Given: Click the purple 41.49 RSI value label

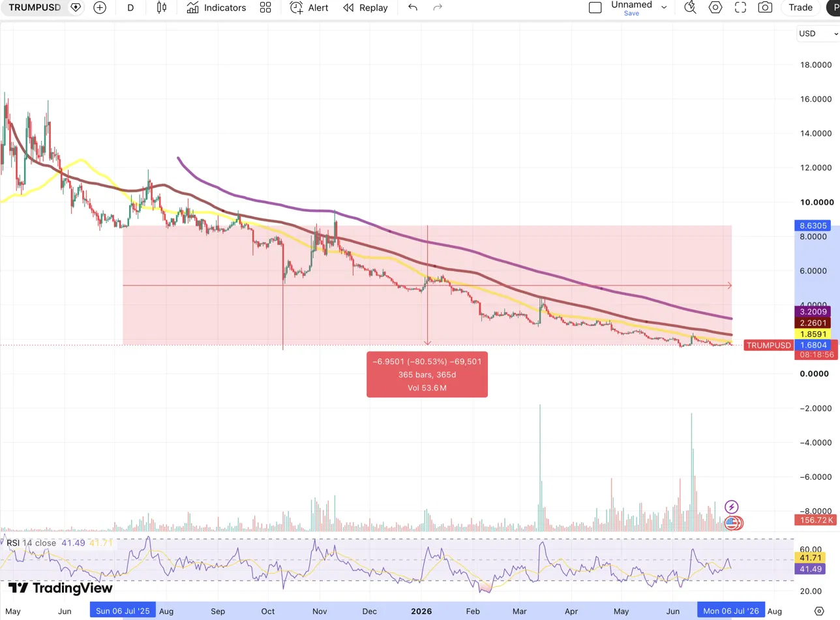Looking at the screenshot, I should 809,569.
